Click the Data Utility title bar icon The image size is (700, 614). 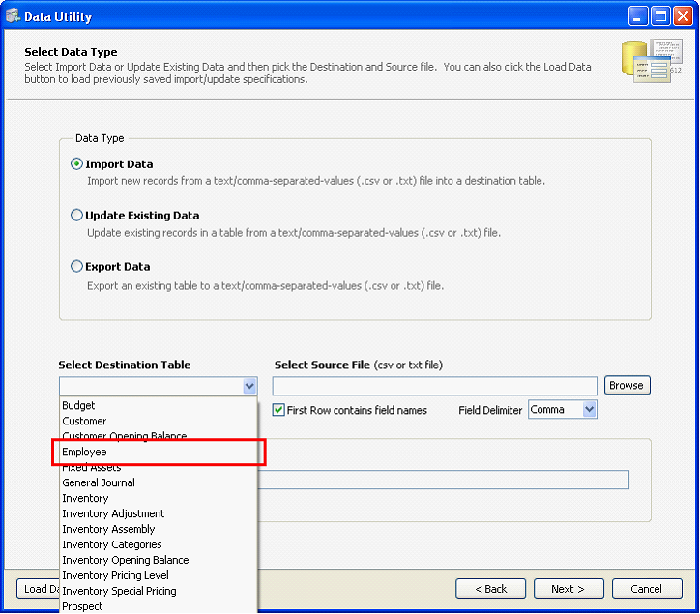point(13,15)
